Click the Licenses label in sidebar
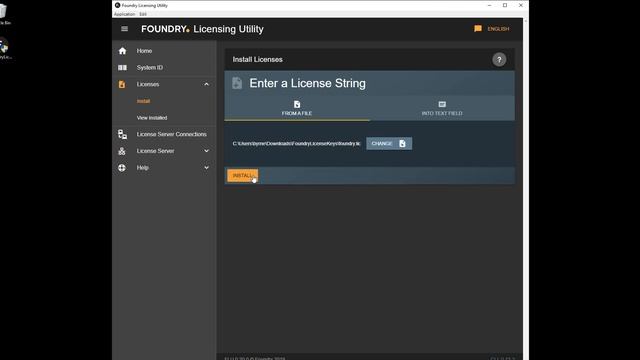The height and width of the screenshot is (360, 640). tap(148, 84)
